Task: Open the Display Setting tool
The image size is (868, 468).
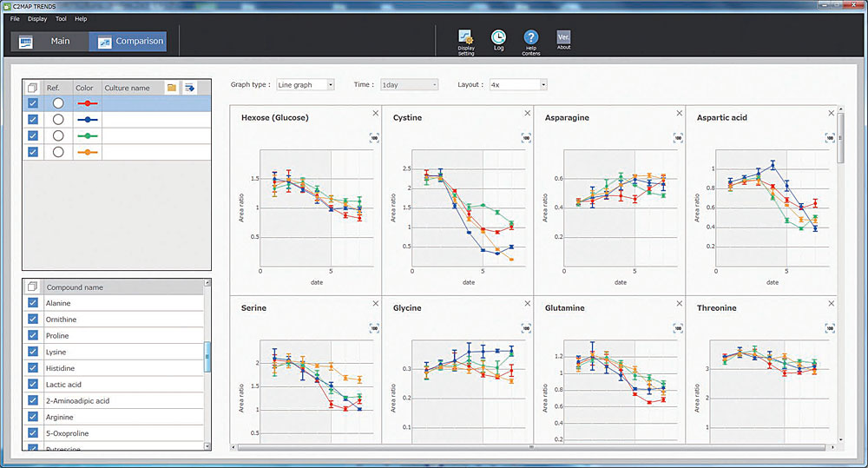Action: pyautogui.click(x=466, y=38)
